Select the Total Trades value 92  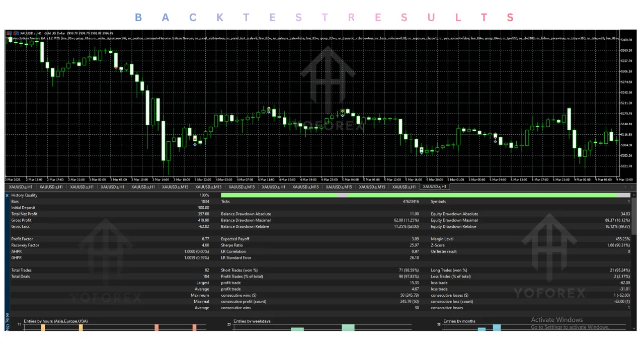click(x=207, y=270)
